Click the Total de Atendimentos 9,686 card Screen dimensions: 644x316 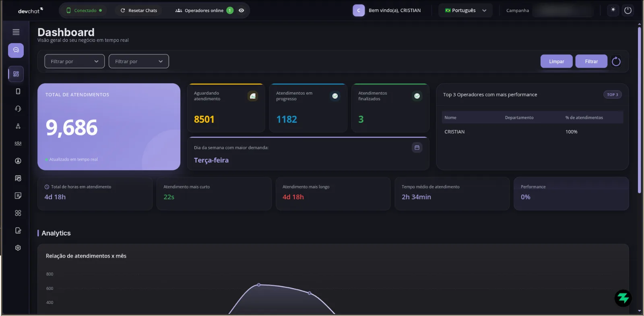(x=109, y=127)
